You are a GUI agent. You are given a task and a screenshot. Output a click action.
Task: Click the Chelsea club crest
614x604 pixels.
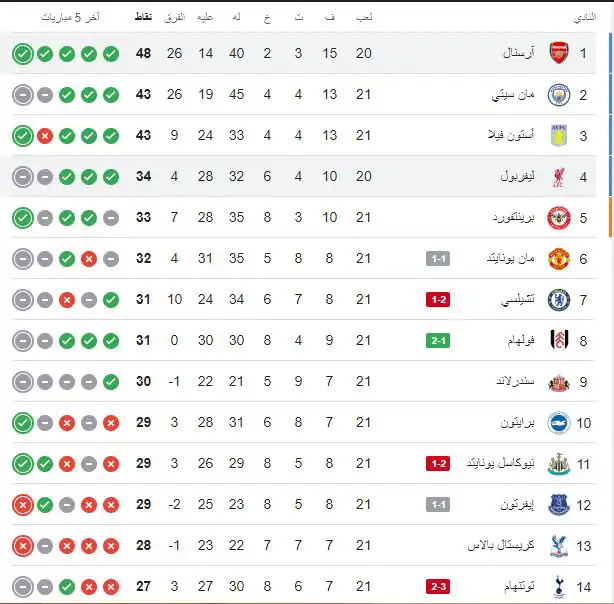click(558, 299)
